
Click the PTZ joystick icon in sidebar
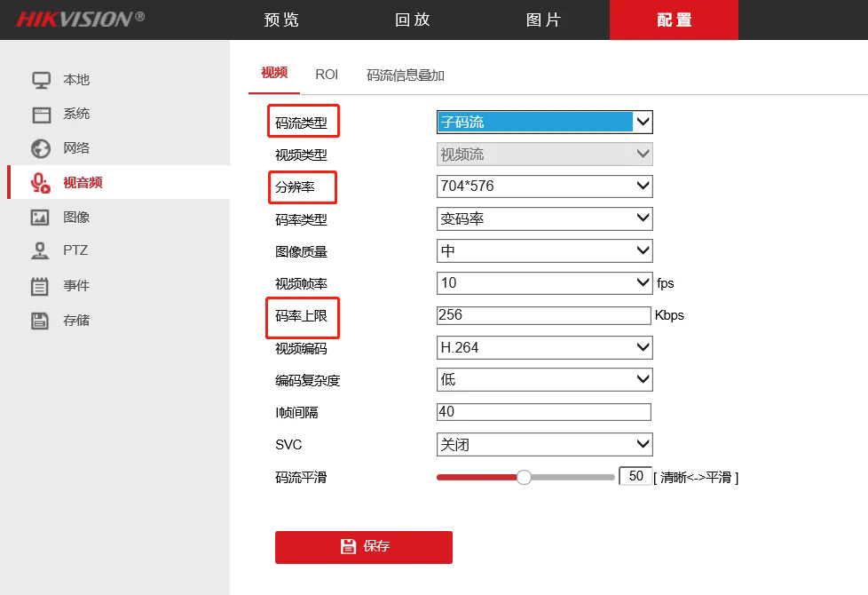click(41, 251)
